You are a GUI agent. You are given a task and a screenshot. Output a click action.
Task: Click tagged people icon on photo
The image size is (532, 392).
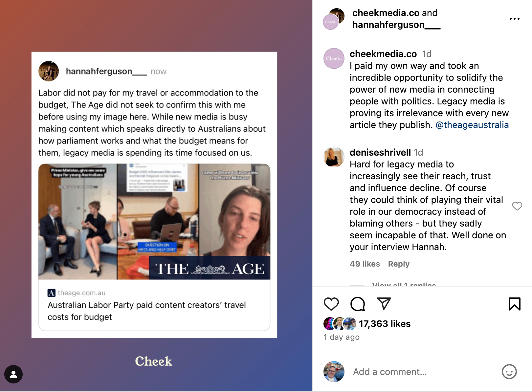click(13, 374)
